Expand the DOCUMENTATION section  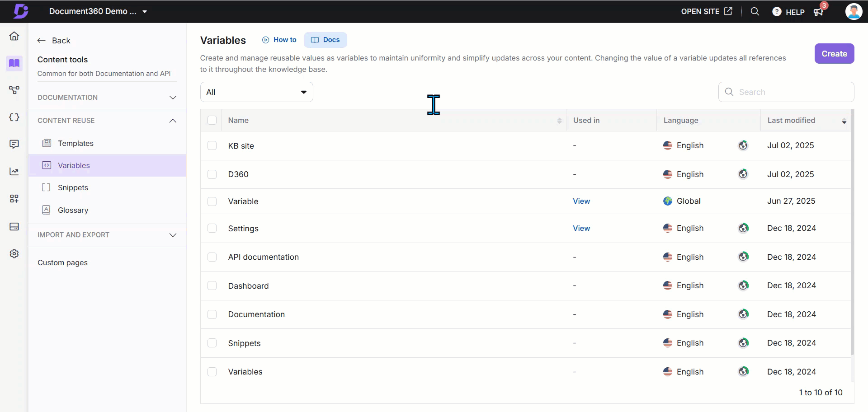(x=107, y=98)
